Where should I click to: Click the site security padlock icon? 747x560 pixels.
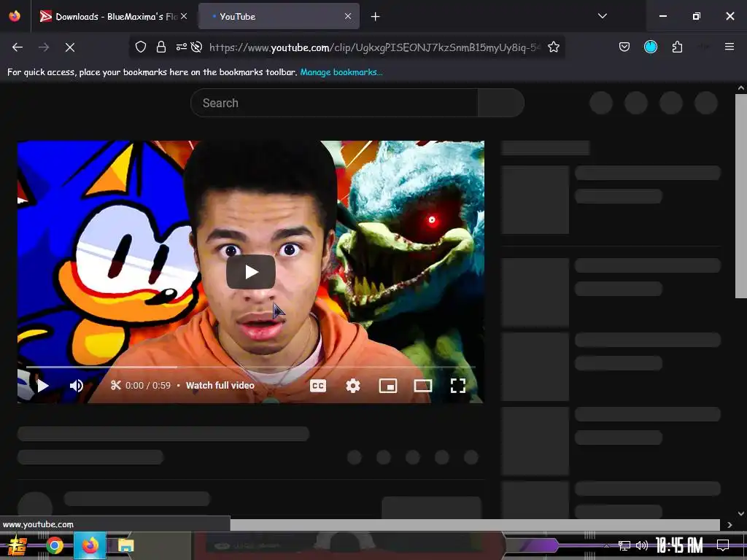click(161, 47)
